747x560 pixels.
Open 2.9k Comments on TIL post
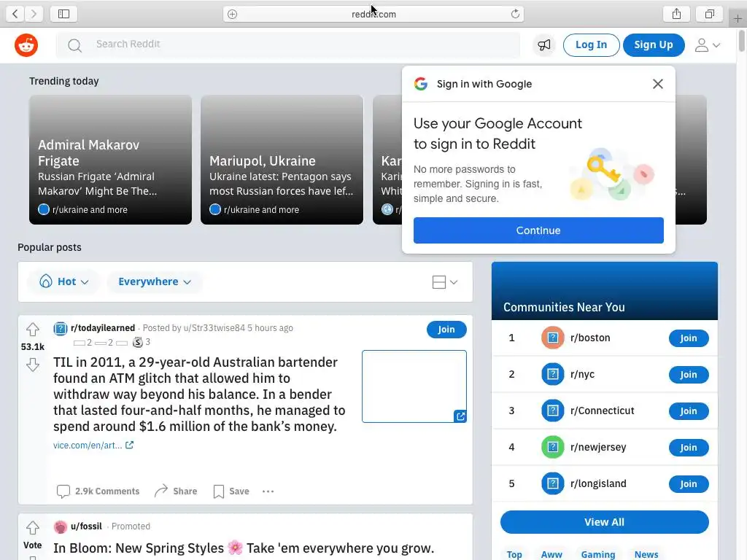click(98, 491)
